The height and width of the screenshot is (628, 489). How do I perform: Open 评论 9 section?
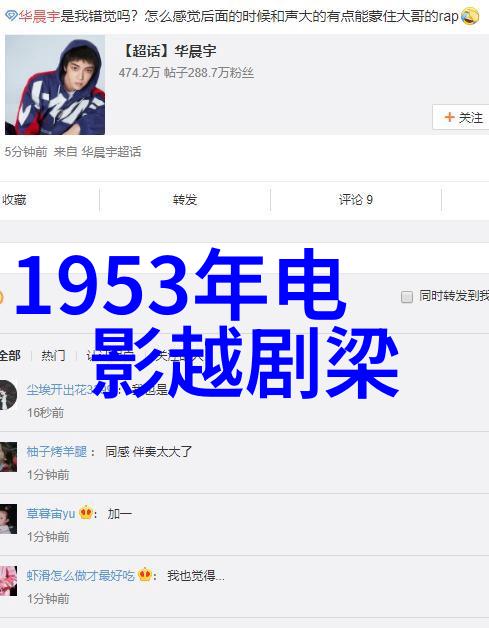coord(356,199)
